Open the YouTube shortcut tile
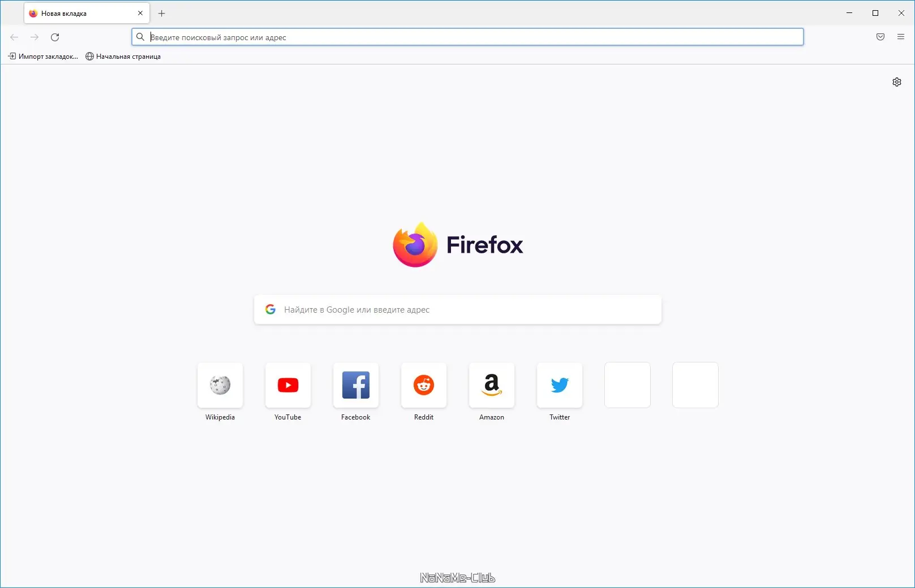This screenshot has width=915, height=588. coord(287,385)
